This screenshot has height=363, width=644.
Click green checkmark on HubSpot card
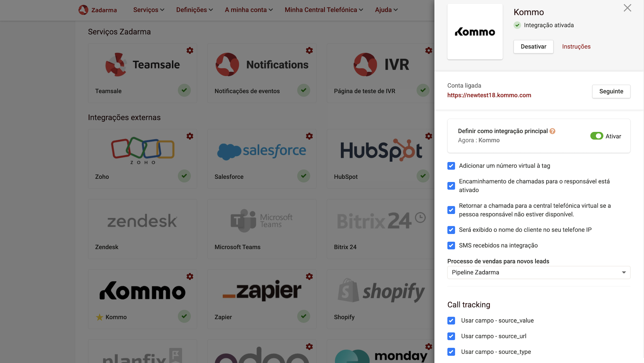coord(423,176)
